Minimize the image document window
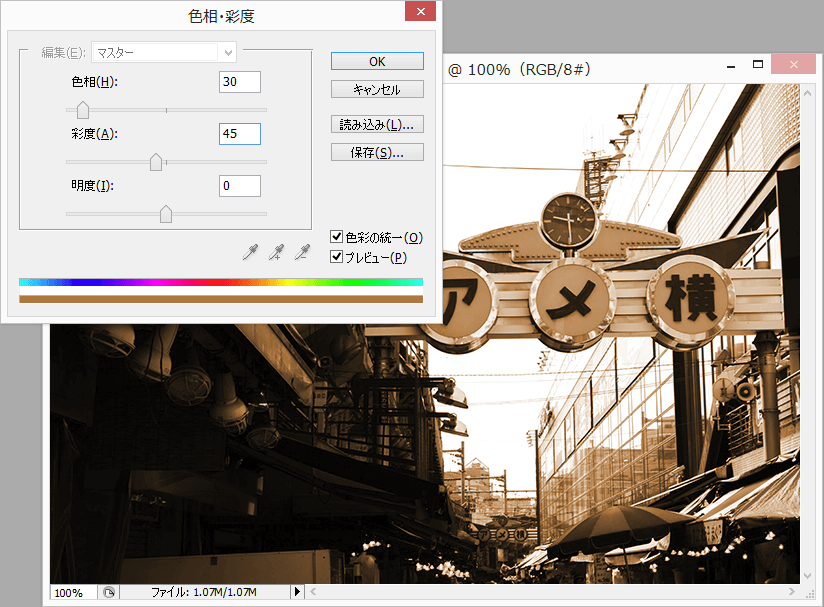 coord(730,66)
